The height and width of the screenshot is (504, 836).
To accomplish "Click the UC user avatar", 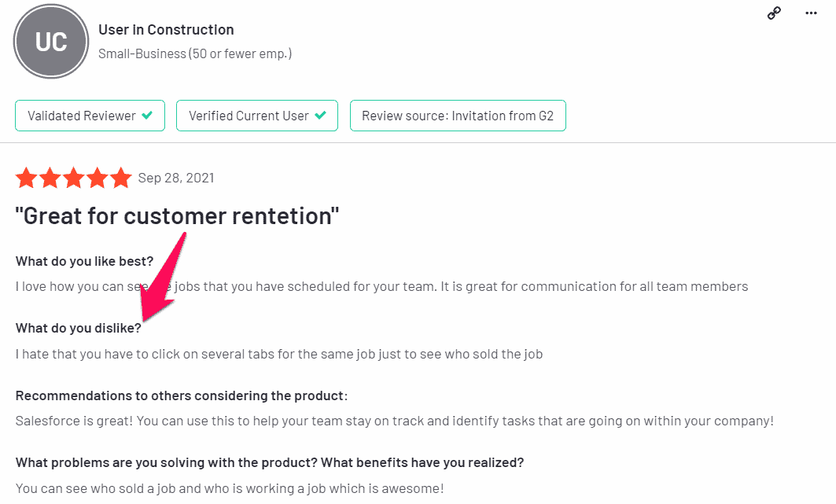I will coord(51,42).
